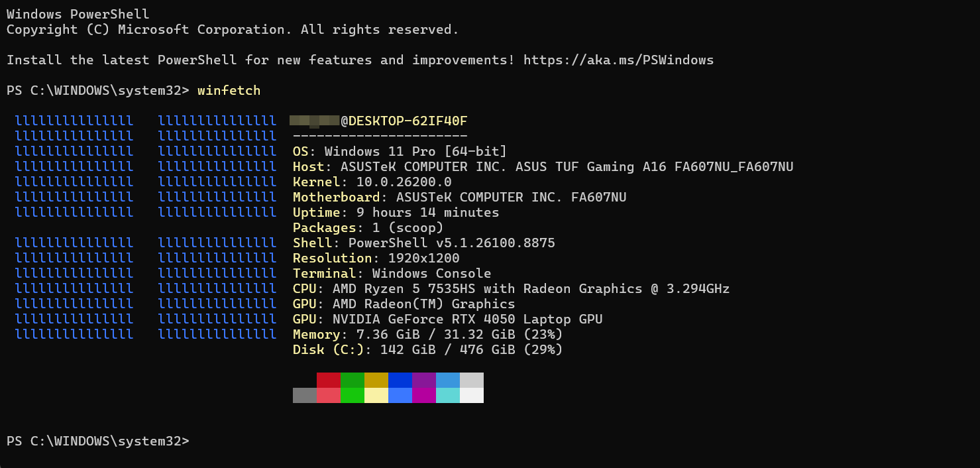Viewport: 980px width, 468px height.
Task: Click the 'Uptime' label
Action: tap(317, 213)
